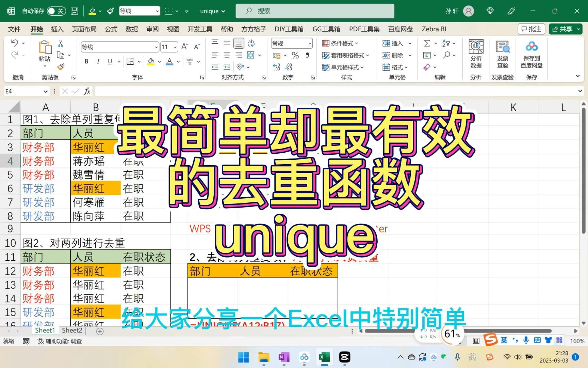Open the 常规 number format dropdown
Viewport: 588px width, 368px height.
[x=291, y=43]
